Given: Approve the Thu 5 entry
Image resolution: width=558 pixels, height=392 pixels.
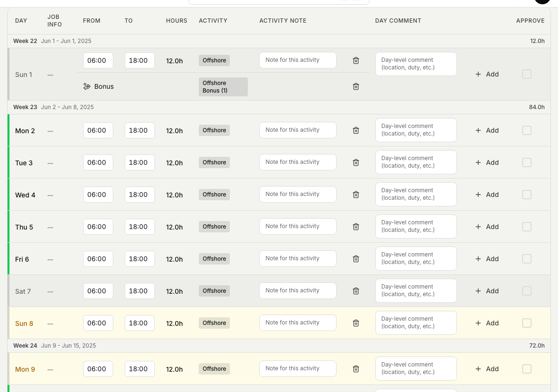Looking at the screenshot, I should pos(527,227).
